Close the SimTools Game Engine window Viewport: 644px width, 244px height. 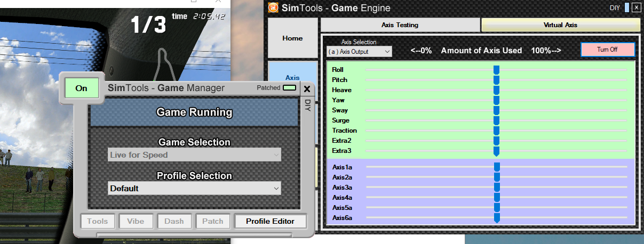point(635,7)
